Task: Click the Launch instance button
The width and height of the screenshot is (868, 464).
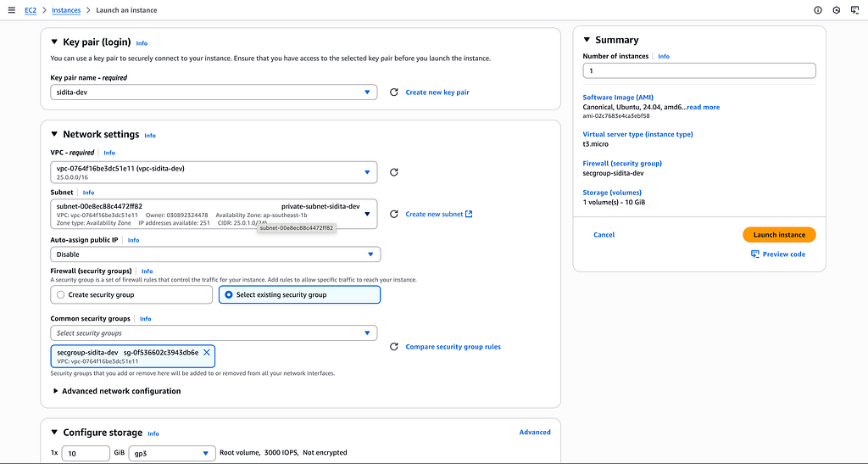Action: click(x=779, y=234)
